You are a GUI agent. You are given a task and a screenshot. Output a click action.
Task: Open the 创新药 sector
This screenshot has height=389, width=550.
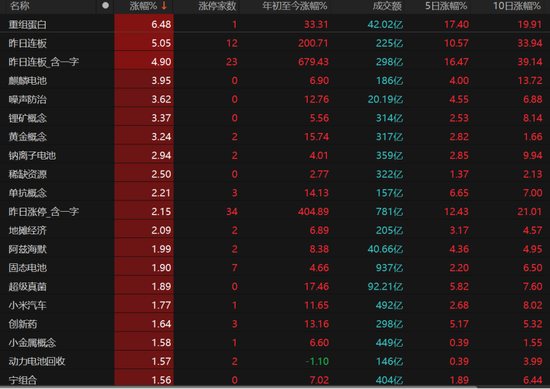23,324
